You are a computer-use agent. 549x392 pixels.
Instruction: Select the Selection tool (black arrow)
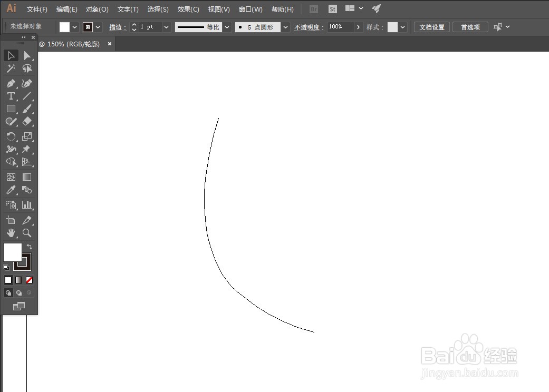11,56
